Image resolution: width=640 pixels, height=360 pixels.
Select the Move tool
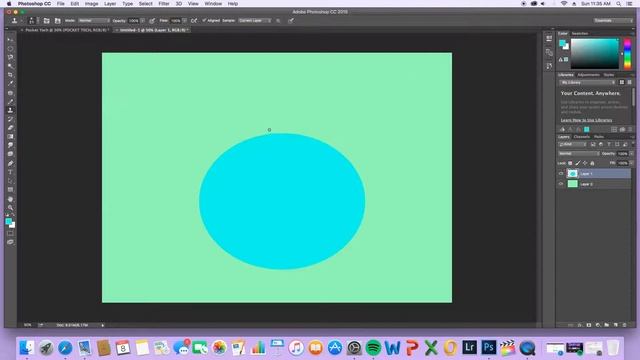(x=10, y=40)
